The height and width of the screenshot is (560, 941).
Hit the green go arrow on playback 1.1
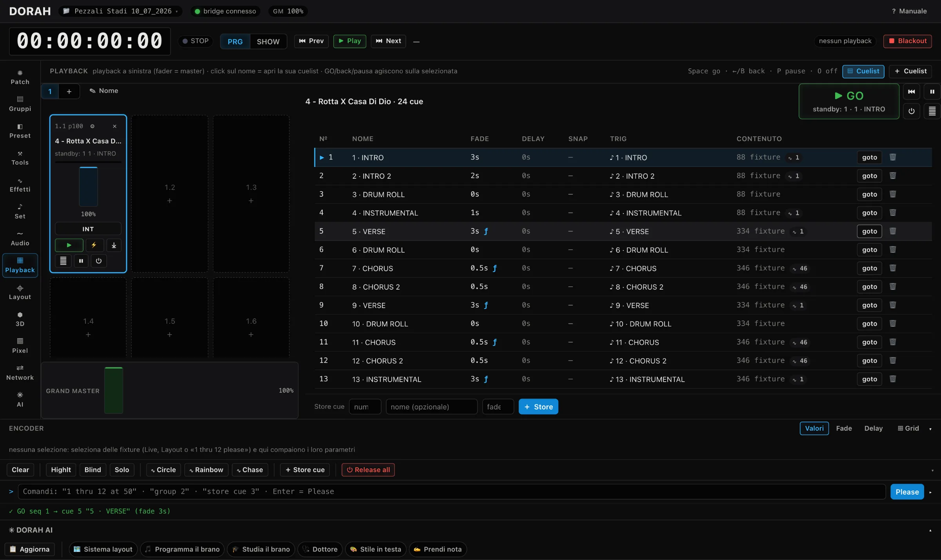tap(69, 245)
